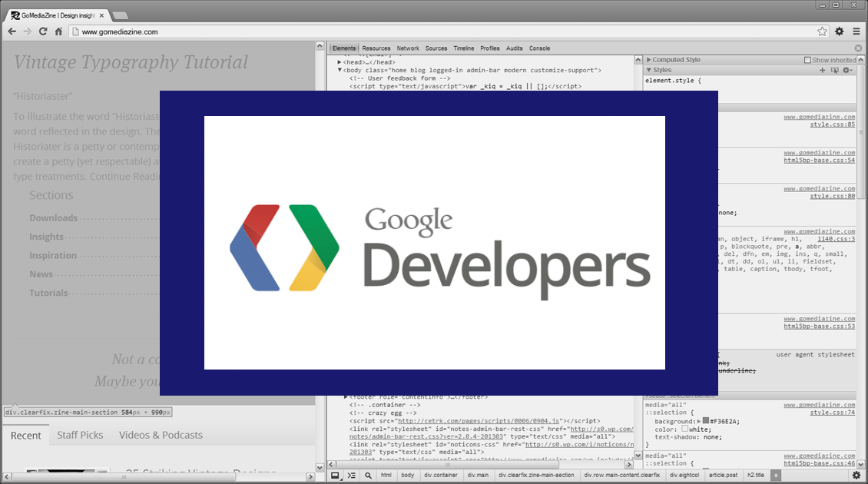The width and height of the screenshot is (868, 484).
Task: Click the #F36E2A background color swatch
Action: 705,421
